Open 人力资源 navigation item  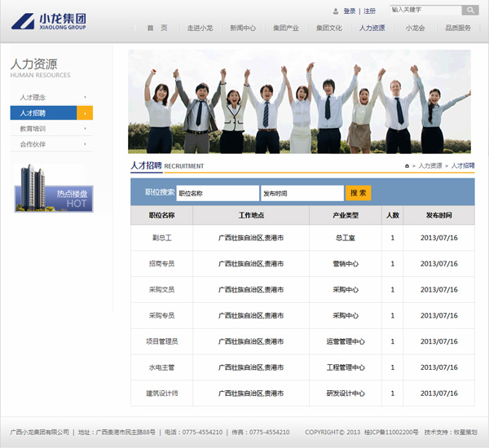pyautogui.click(x=372, y=28)
